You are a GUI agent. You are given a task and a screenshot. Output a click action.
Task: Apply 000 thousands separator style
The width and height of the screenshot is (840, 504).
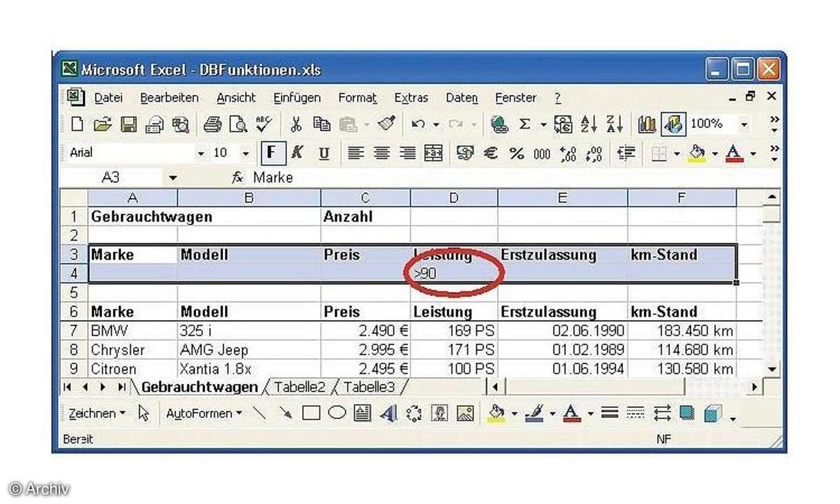[542, 153]
